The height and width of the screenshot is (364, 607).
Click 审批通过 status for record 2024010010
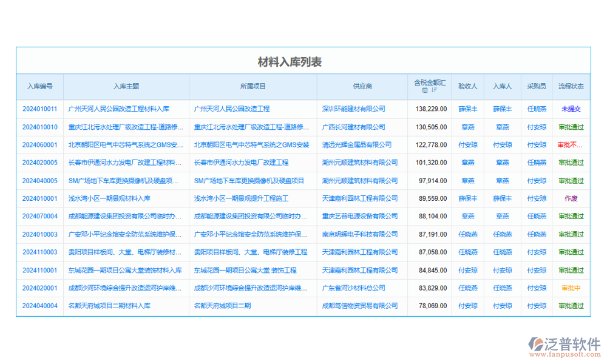[570, 127]
